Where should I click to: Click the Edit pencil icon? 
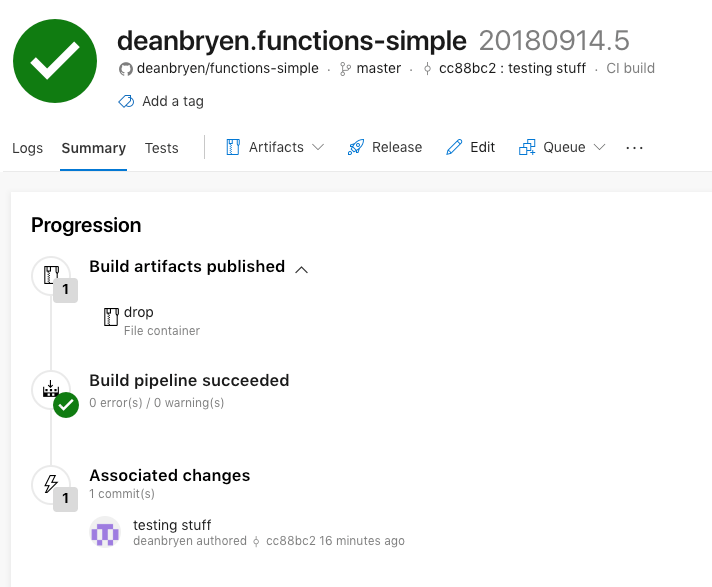454,147
